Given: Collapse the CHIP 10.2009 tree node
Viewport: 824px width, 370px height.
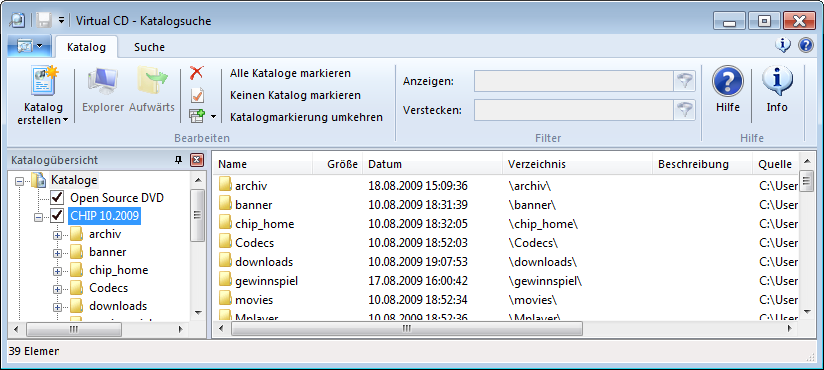Looking at the screenshot, I should pyautogui.click(x=38, y=217).
